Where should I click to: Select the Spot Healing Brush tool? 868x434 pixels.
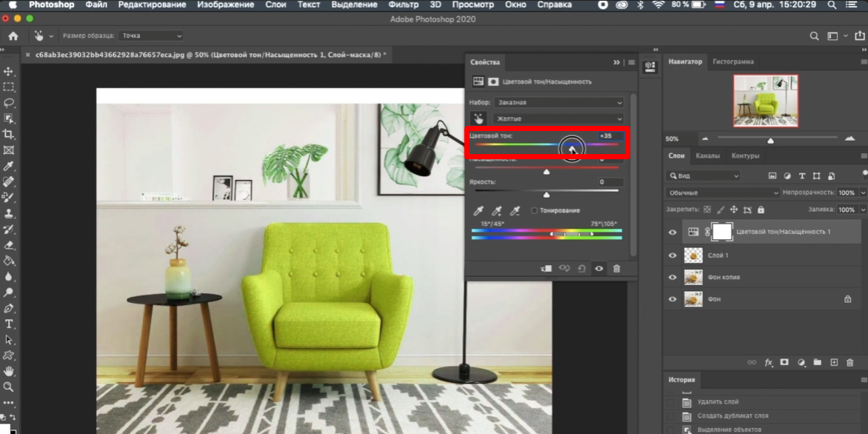point(8,181)
